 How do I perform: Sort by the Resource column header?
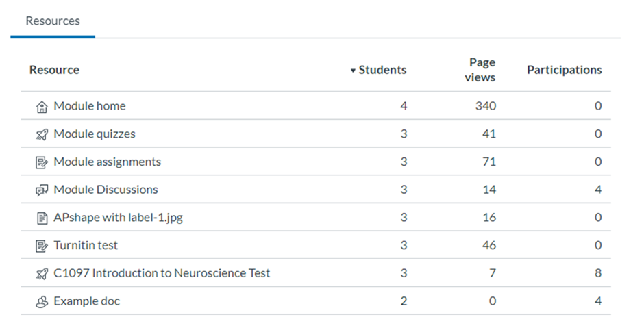54,70
